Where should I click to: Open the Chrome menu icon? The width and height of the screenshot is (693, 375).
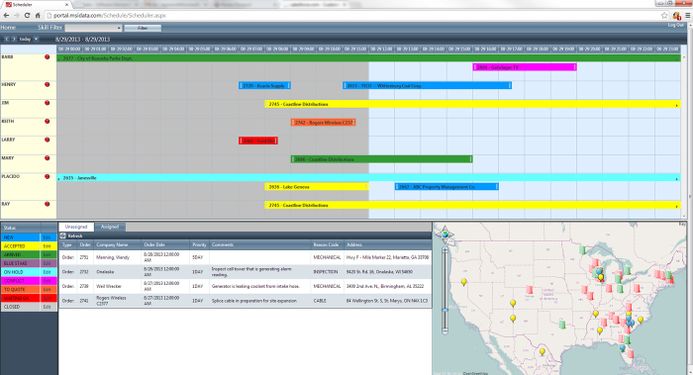pyautogui.click(x=688, y=15)
